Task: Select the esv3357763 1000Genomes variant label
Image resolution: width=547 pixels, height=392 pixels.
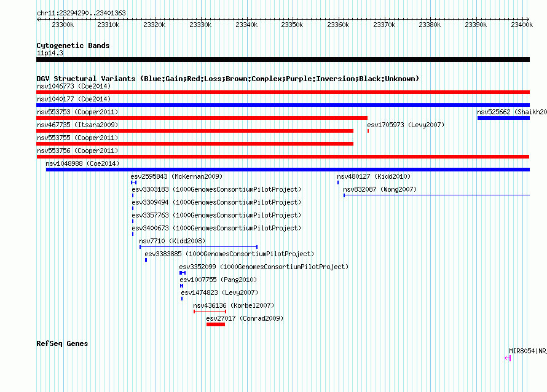Action: (216, 215)
